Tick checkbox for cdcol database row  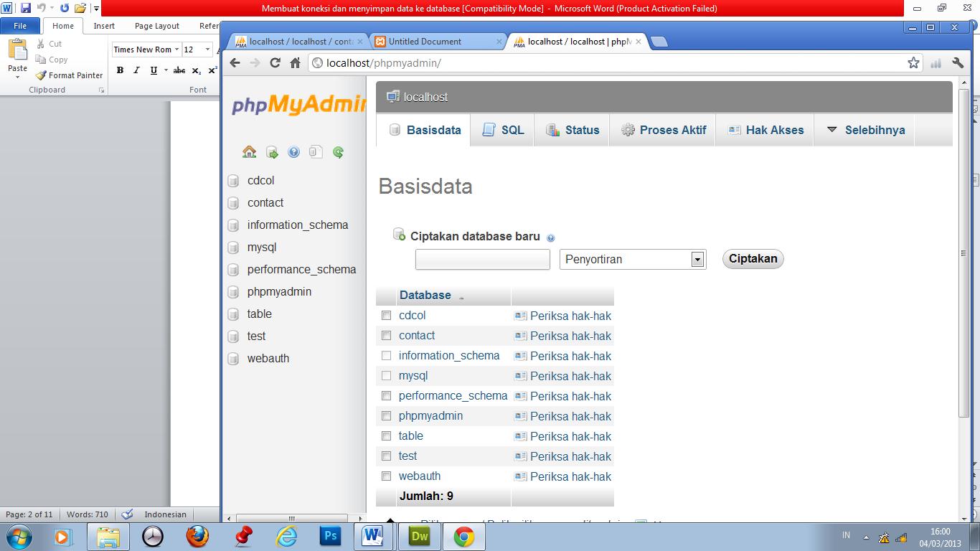pos(387,316)
